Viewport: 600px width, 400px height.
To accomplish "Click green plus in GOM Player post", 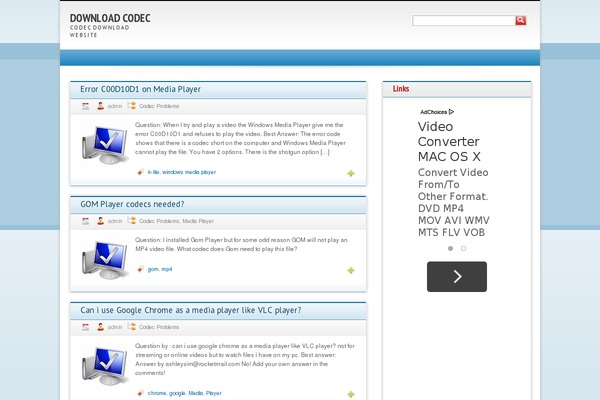I will click(351, 270).
